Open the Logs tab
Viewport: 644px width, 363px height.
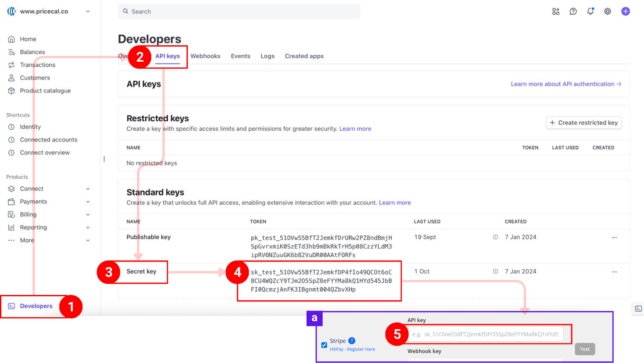(267, 56)
